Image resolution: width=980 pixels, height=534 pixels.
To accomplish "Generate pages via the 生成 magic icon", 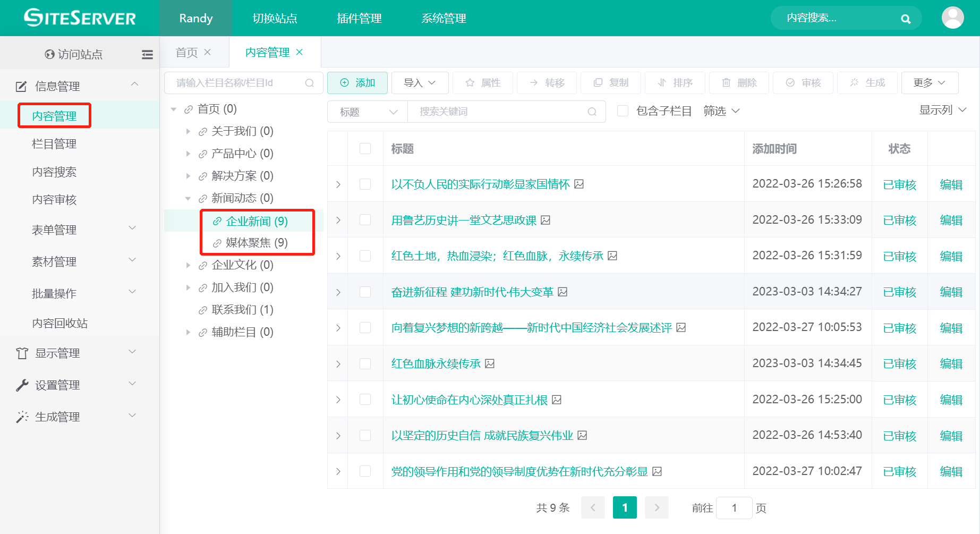I will pos(854,83).
